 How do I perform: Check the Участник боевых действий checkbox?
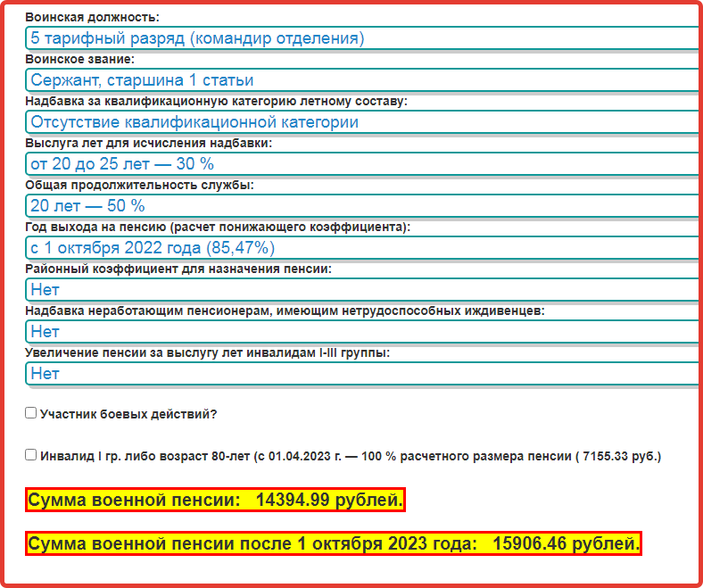[x=30, y=413]
